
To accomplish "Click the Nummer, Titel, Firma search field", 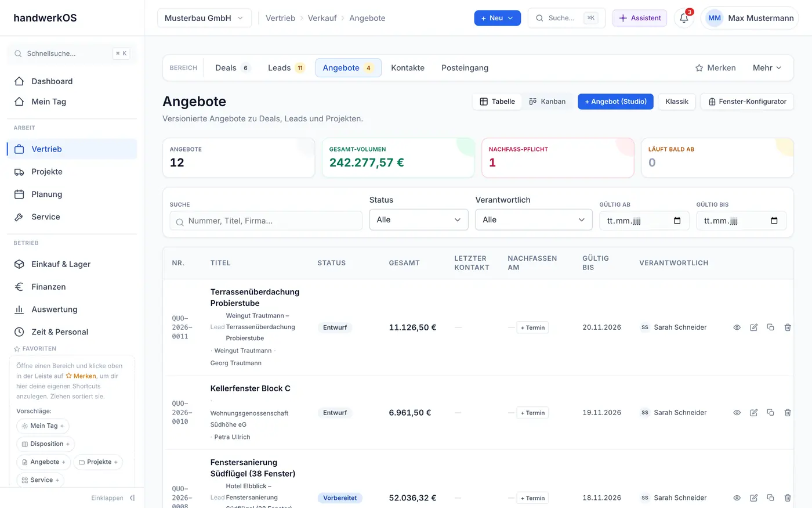I will (x=266, y=221).
